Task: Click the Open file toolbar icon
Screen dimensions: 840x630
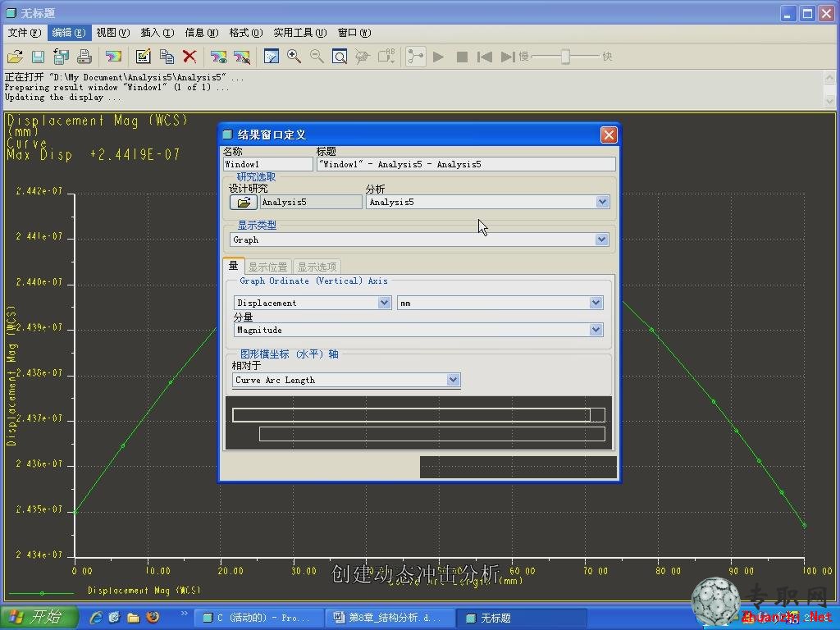Action: 15,57
